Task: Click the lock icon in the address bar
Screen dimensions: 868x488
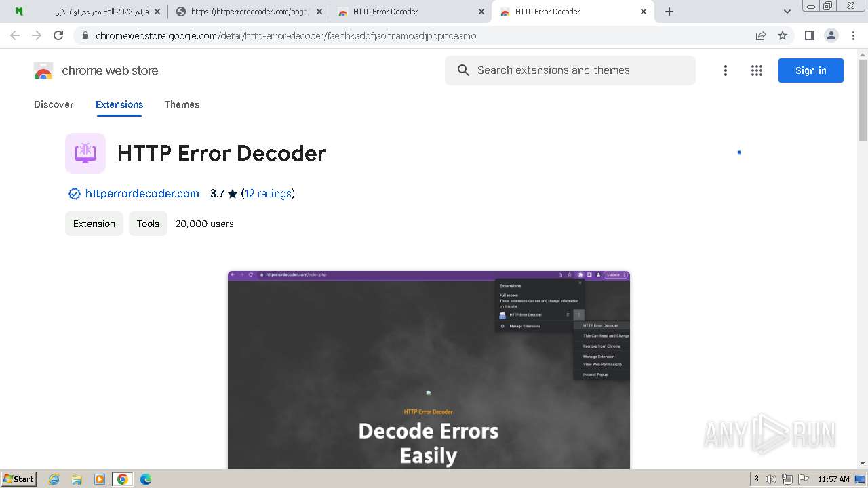Action: 85,36
